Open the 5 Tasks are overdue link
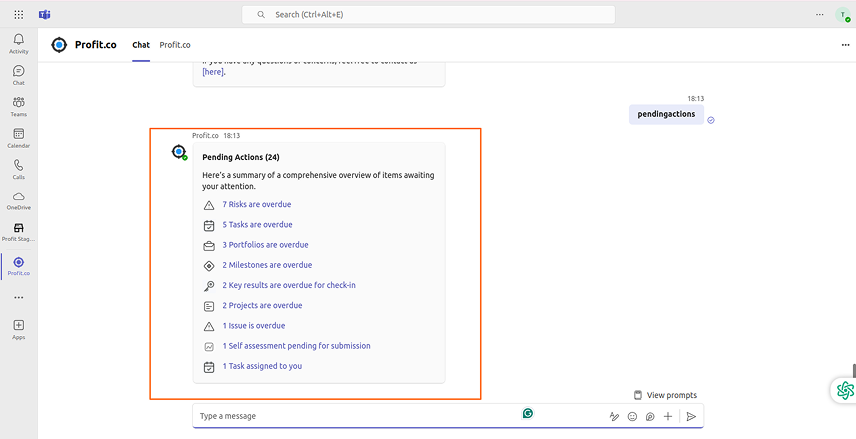This screenshot has height=439, width=856. pyautogui.click(x=257, y=224)
